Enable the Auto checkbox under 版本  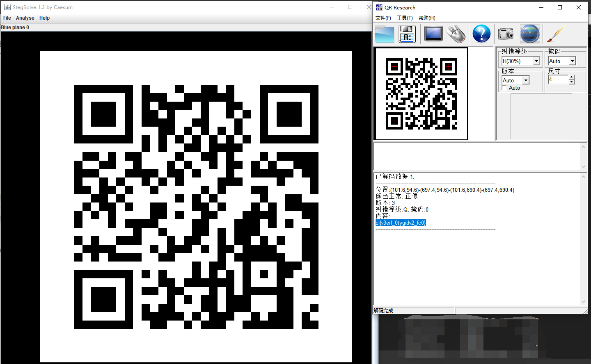(x=504, y=87)
